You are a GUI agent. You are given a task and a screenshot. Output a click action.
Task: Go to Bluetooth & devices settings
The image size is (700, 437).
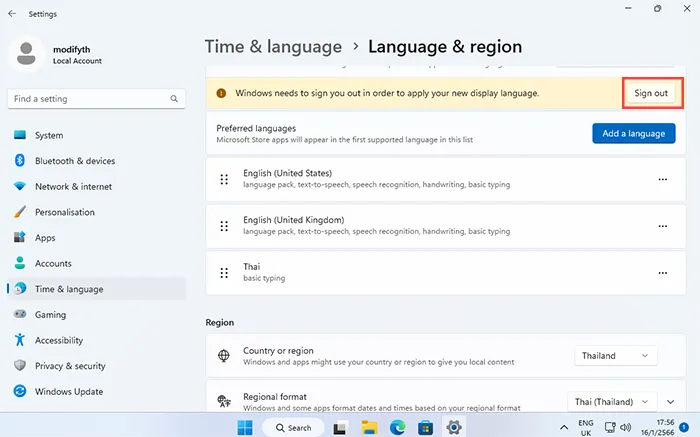click(96, 160)
